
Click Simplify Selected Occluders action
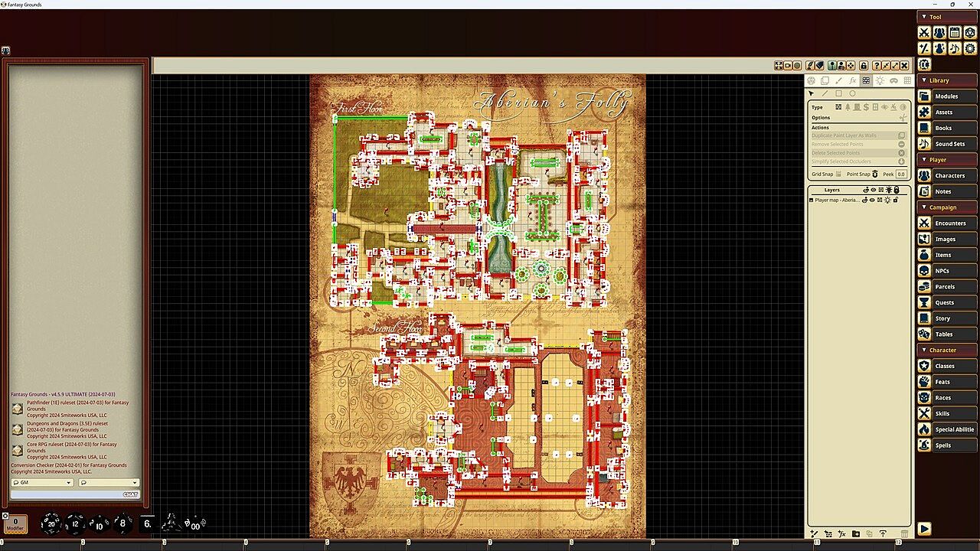859,161
